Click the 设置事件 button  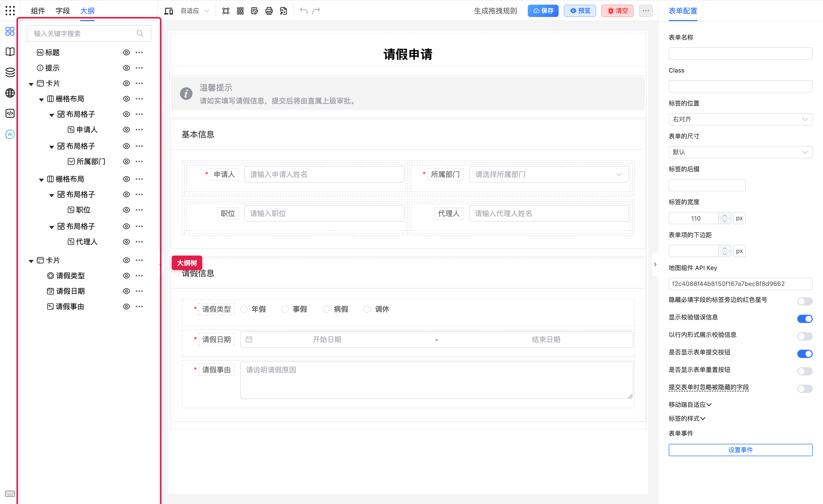740,449
